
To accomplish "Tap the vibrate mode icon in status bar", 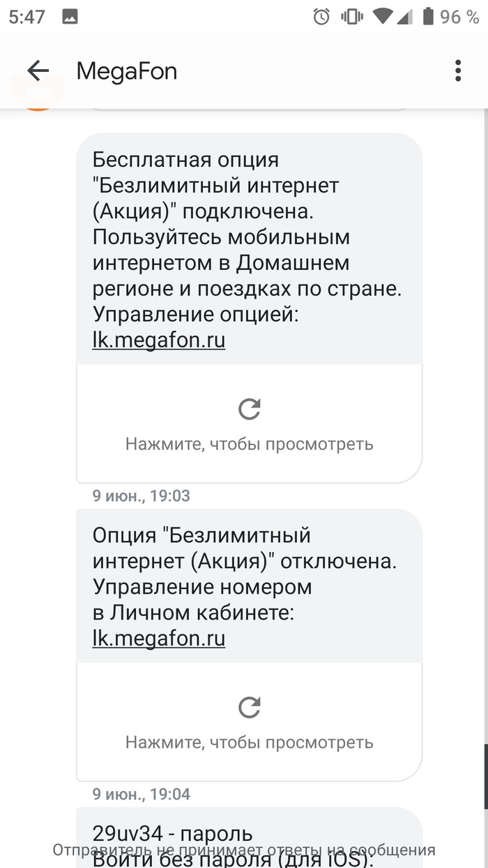I will point(352,17).
